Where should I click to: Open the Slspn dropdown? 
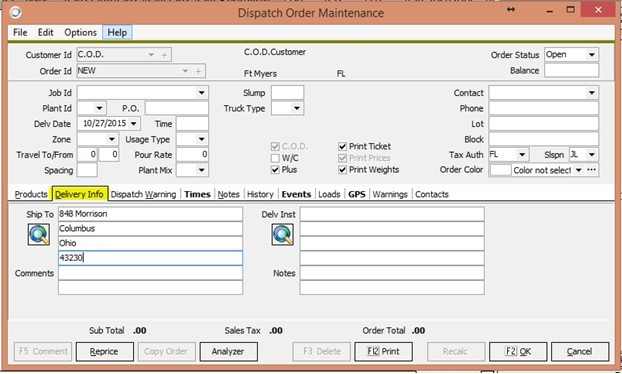click(x=591, y=154)
